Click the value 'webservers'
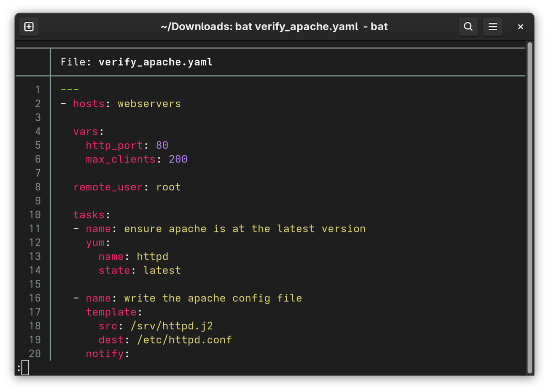The image size is (549, 392). click(149, 104)
